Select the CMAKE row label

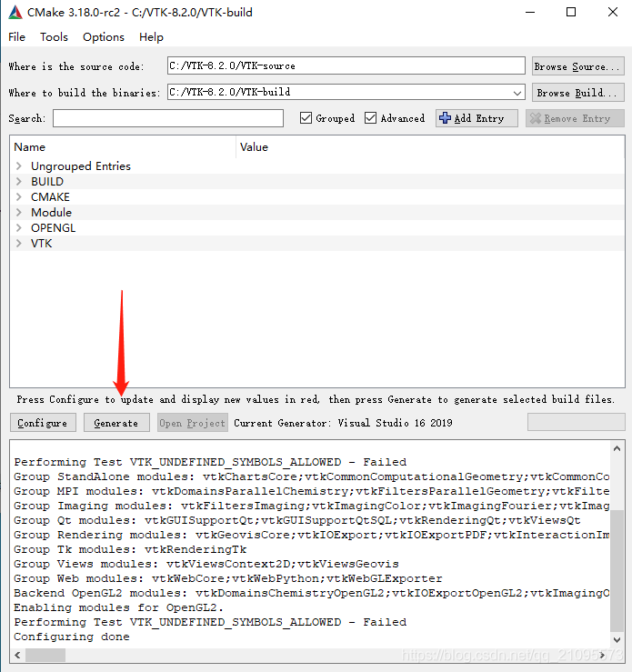[x=50, y=197]
